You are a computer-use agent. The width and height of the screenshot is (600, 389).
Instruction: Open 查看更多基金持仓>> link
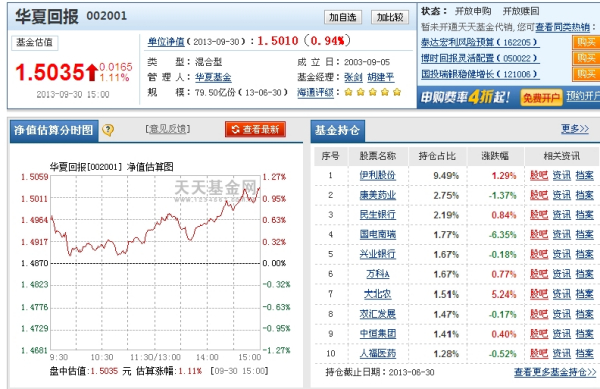click(555, 372)
